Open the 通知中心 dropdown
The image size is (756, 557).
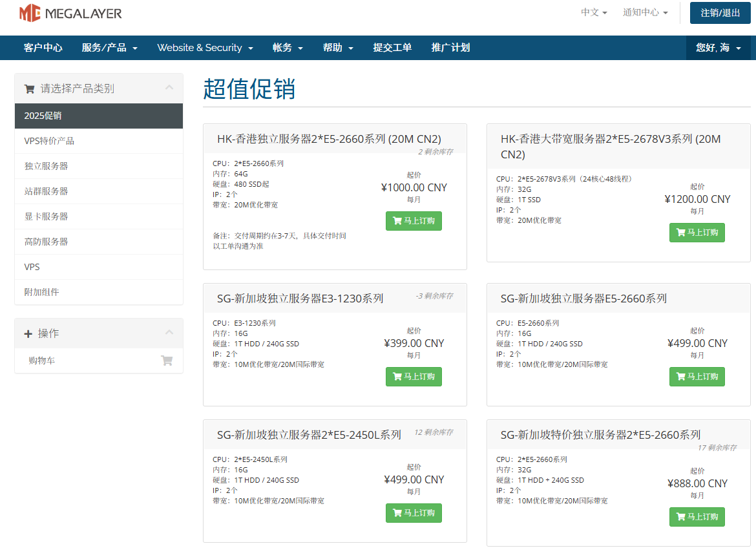[x=645, y=12]
